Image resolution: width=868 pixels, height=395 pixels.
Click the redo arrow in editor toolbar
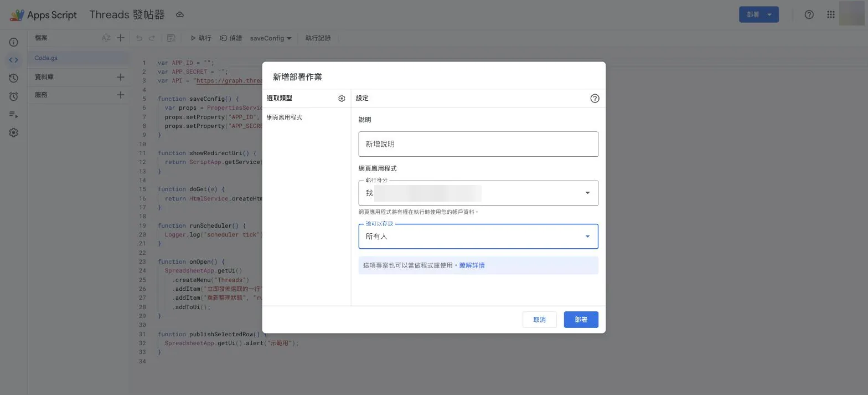(x=152, y=38)
